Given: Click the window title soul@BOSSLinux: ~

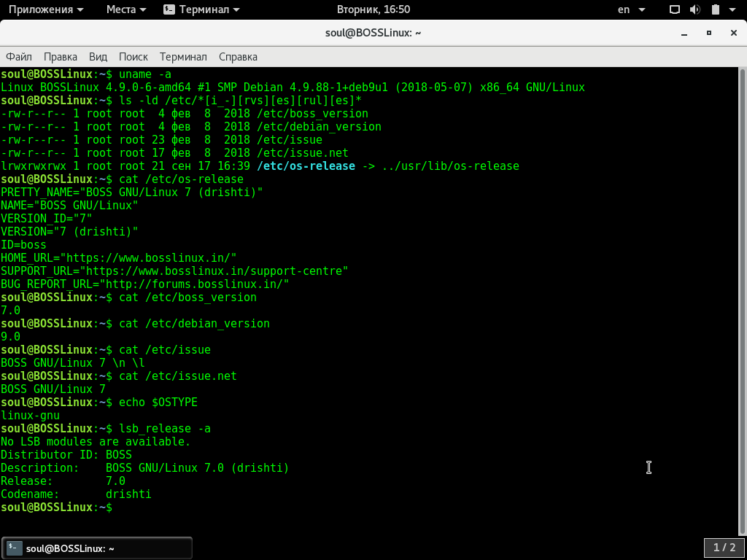Looking at the screenshot, I should (x=373, y=33).
